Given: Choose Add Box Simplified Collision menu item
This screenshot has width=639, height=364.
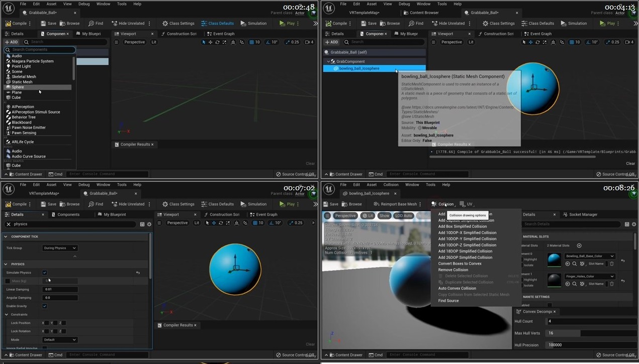Looking at the screenshot, I should (x=463, y=226).
